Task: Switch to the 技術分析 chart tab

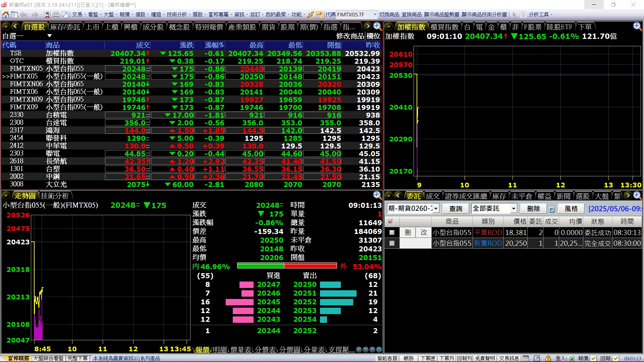Action: tap(55, 196)
